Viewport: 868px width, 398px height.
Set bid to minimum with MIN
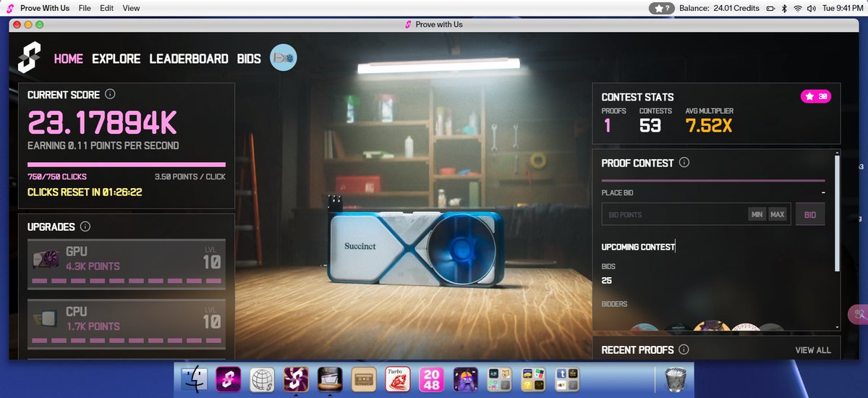(x=757, y=215)
